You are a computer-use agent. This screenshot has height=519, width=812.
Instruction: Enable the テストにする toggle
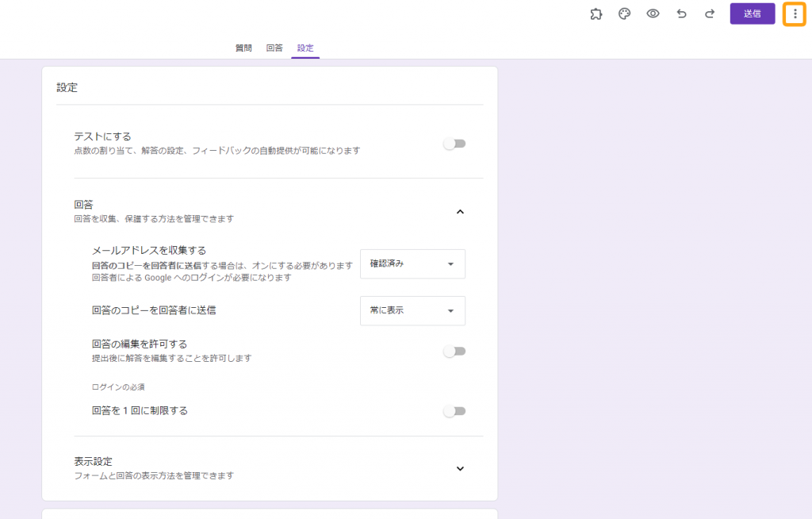coord(454,144)
